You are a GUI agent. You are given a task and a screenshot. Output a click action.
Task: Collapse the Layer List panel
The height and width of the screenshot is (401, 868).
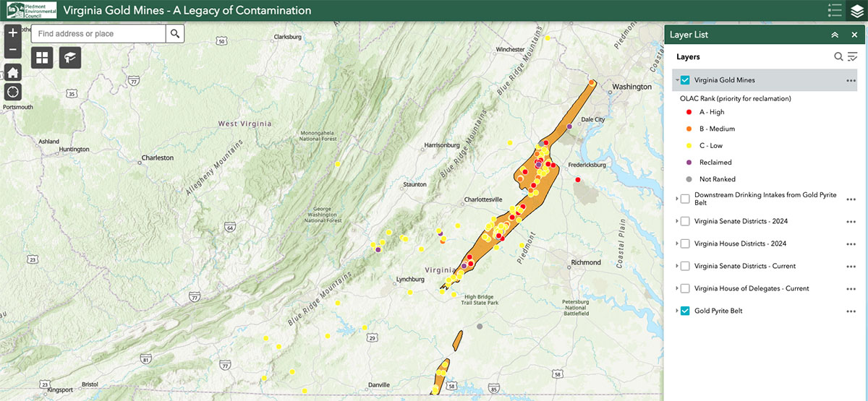click(x=835, y=35)
